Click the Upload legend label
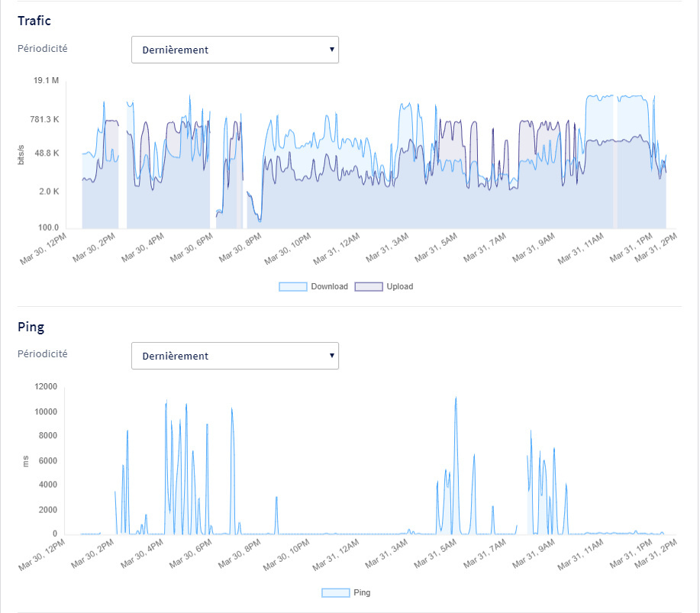The height and width of the screenshot is (613, 700). [x=399, y=287]
